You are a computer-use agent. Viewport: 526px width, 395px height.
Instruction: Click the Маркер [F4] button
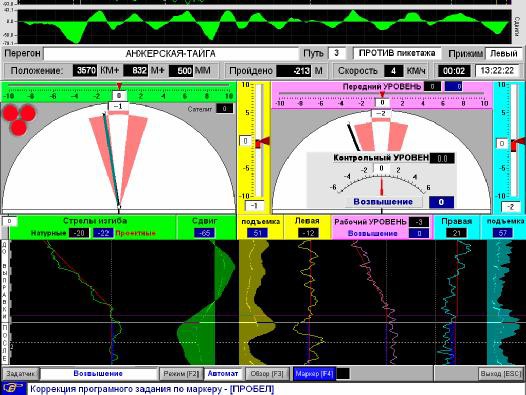[314, 374]
